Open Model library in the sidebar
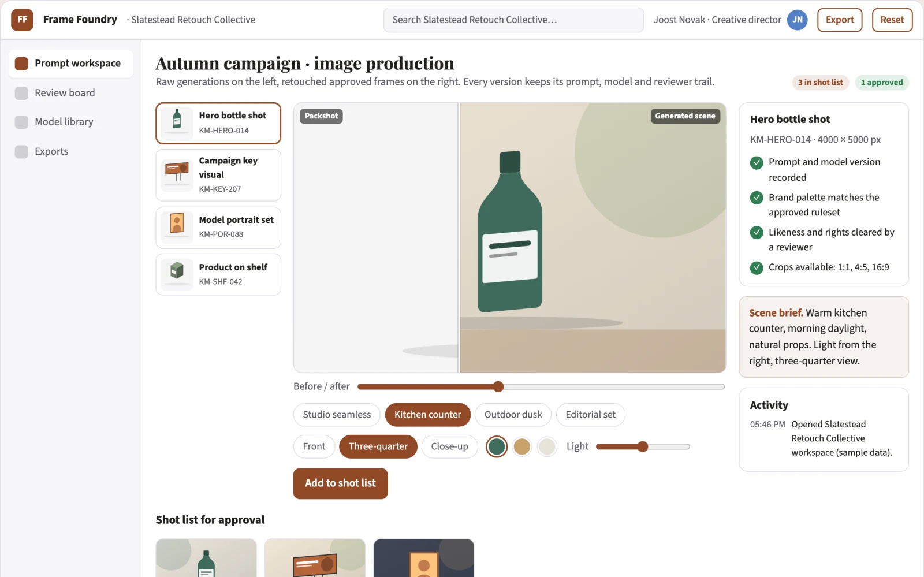 click(70, 122)
